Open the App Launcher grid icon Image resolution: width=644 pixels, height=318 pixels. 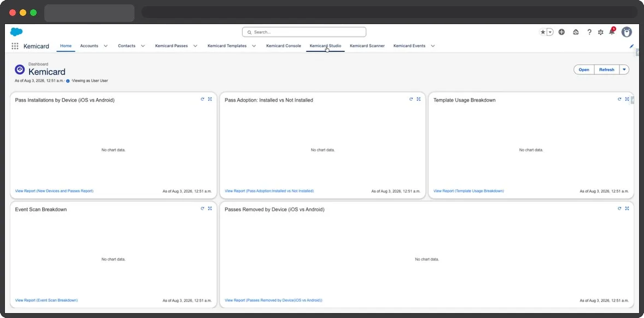click(x=15, y=46)
